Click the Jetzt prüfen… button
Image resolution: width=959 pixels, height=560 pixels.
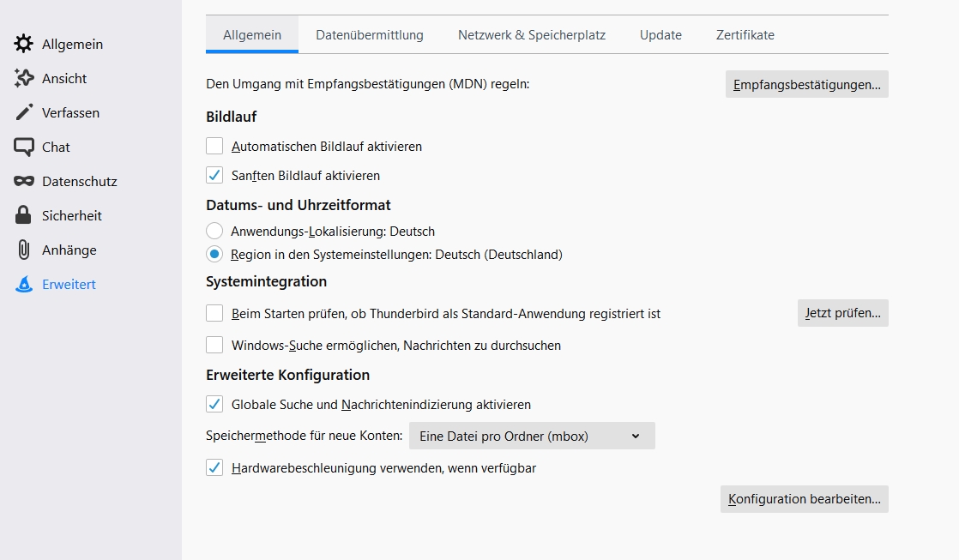click(842, 313)
